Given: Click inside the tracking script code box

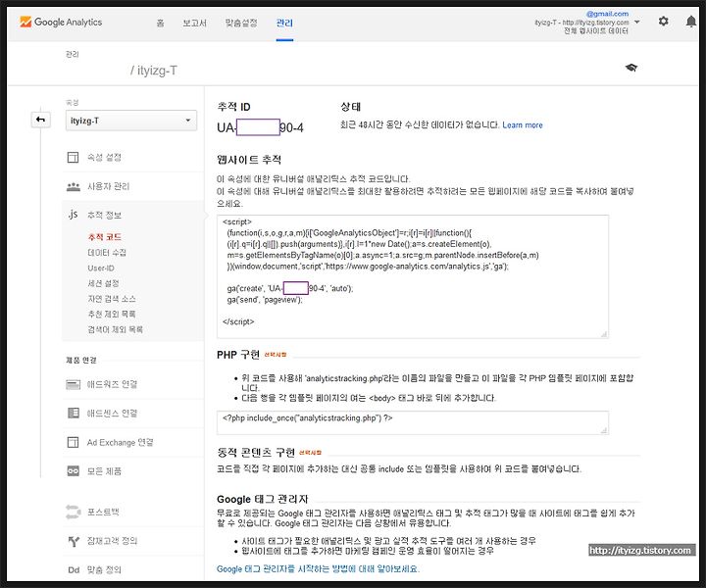Looking at the screenshot, I should click(413, 276).
